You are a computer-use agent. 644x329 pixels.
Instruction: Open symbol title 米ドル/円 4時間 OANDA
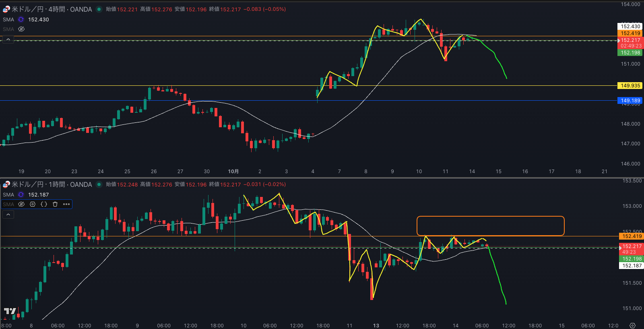click(51, 9)
